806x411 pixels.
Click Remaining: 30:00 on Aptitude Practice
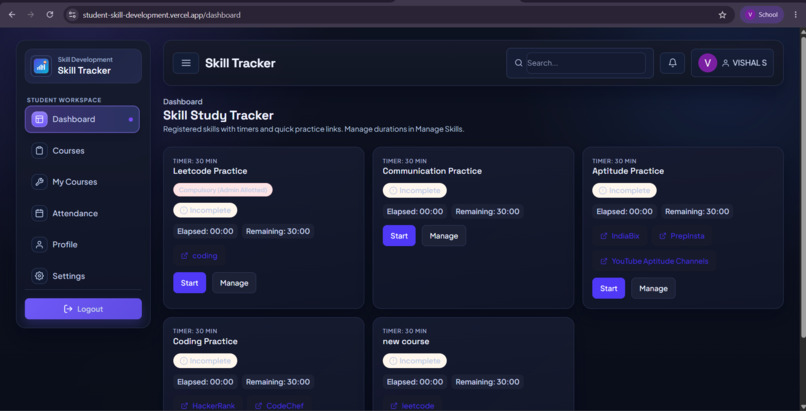(697, 211)
